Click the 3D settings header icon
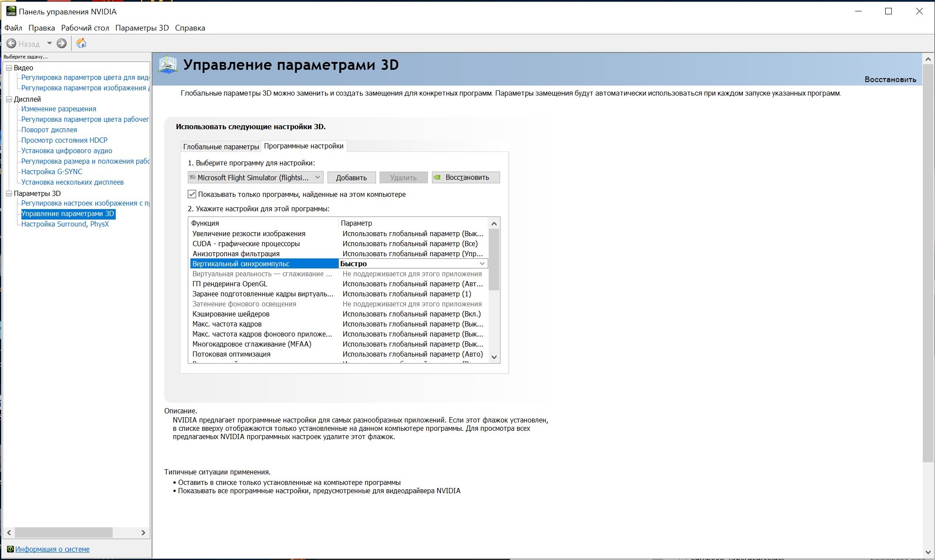Image resolution: width=935 pixels, height=560 pixels. click(168, 64)
